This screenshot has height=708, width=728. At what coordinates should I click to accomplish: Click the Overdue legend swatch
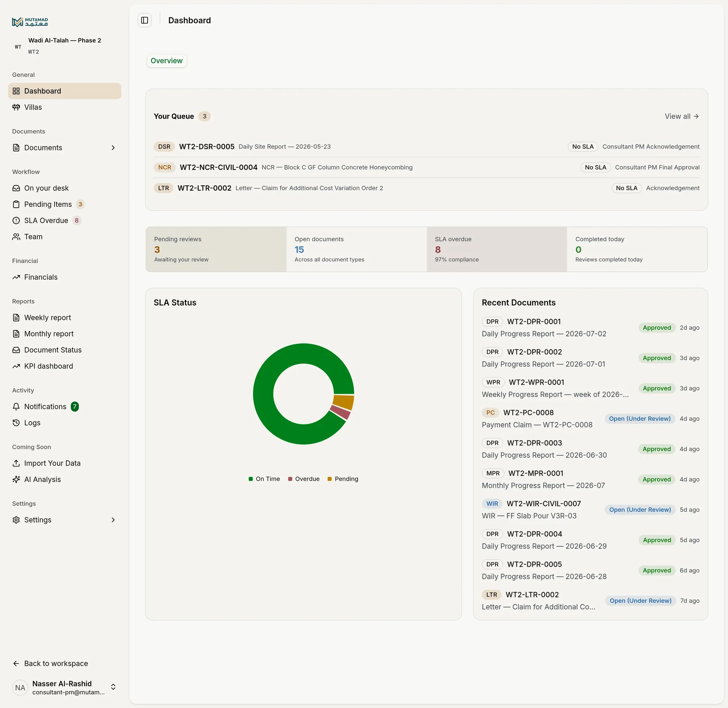point(290,479)
